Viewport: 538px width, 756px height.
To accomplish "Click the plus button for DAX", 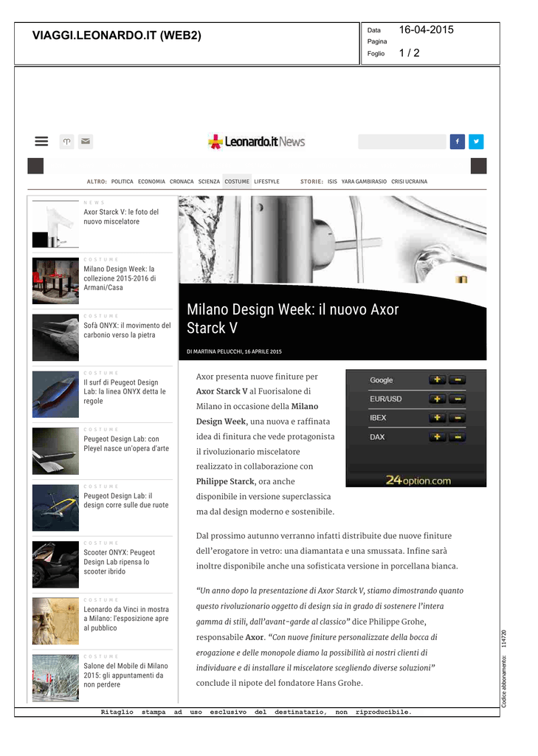I will tap(437, 437).
